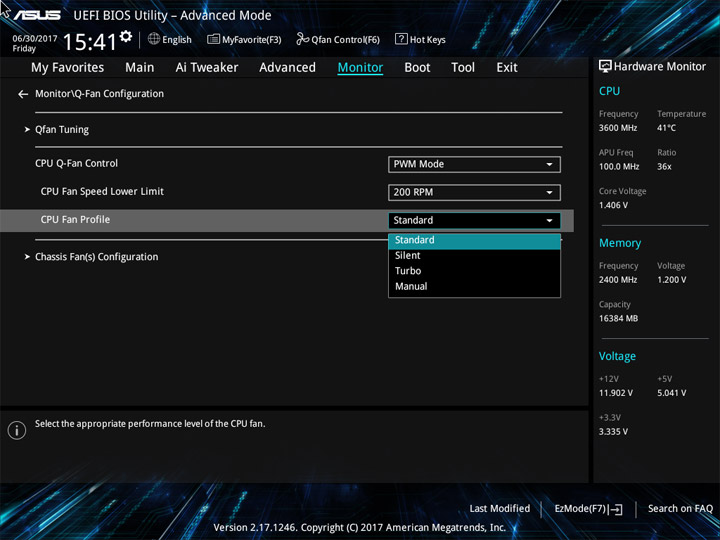Click the CPU Fan Profile row label
Screen dimensions: 720x540
point(75,219)
